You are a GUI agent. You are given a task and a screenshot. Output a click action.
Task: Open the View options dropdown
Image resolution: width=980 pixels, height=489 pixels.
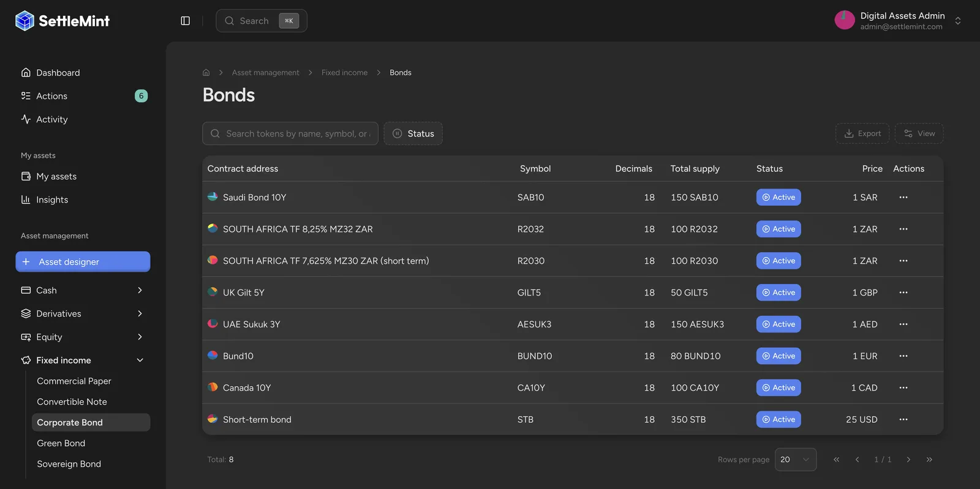point(919,133)
